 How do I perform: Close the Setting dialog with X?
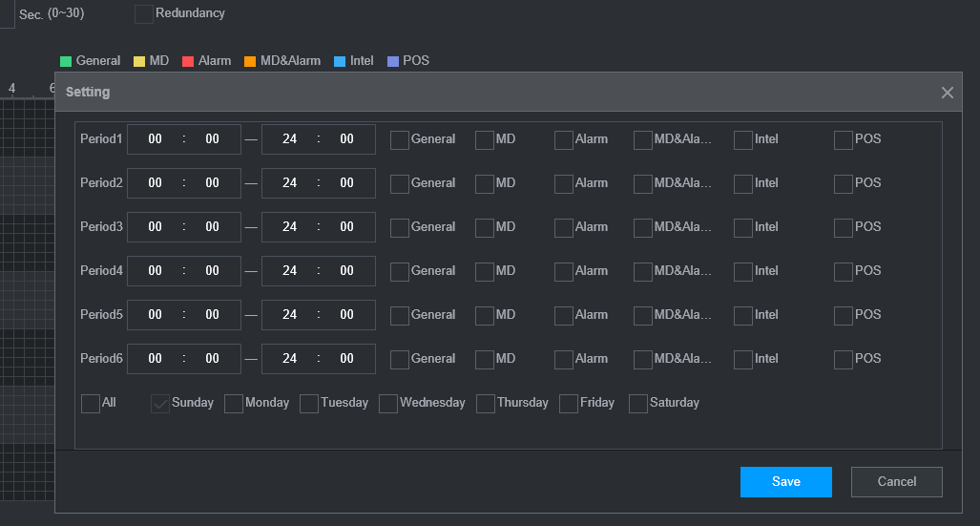click(947, 93)
